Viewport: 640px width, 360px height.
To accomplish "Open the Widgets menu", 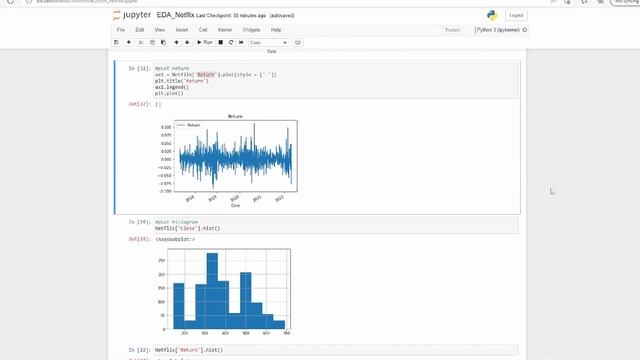I will tap(251, 30).
